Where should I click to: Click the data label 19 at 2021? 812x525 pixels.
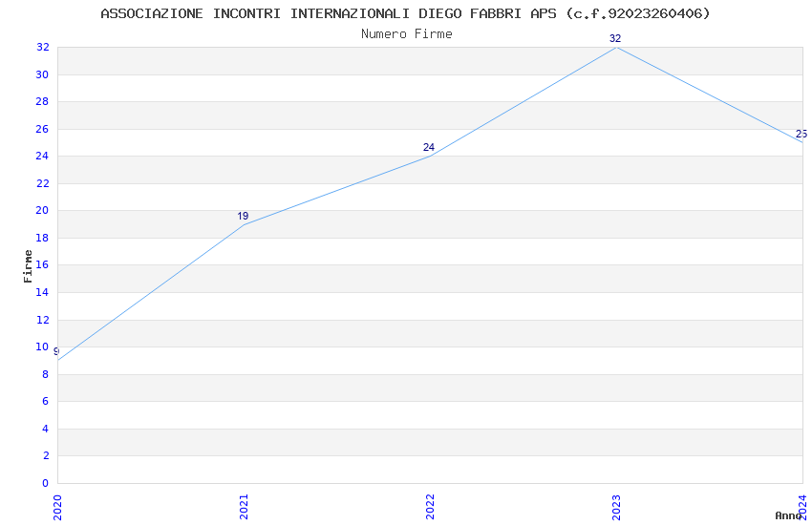pyautogui.click(x=243, y=217)
